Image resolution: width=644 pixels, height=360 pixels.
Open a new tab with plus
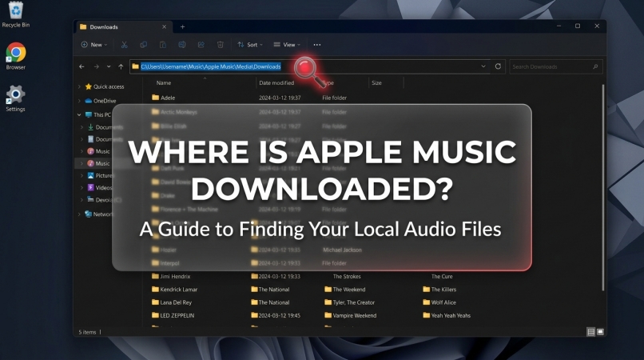tap(182, 26)
